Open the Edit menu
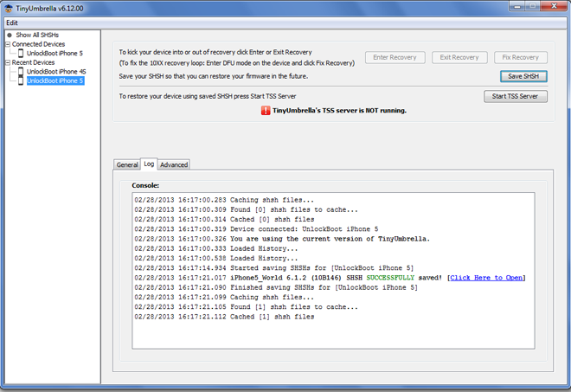 pyautogui.click(x=12, y=22)
